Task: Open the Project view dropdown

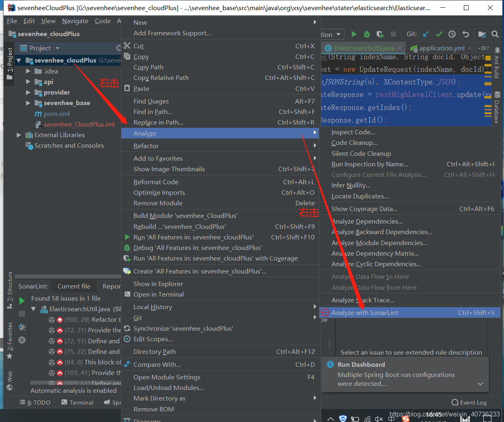Action: (x=58, y=48)
